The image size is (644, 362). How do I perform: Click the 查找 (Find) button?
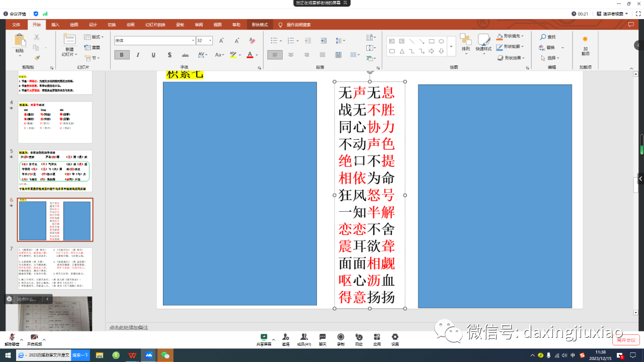[548, 37]
